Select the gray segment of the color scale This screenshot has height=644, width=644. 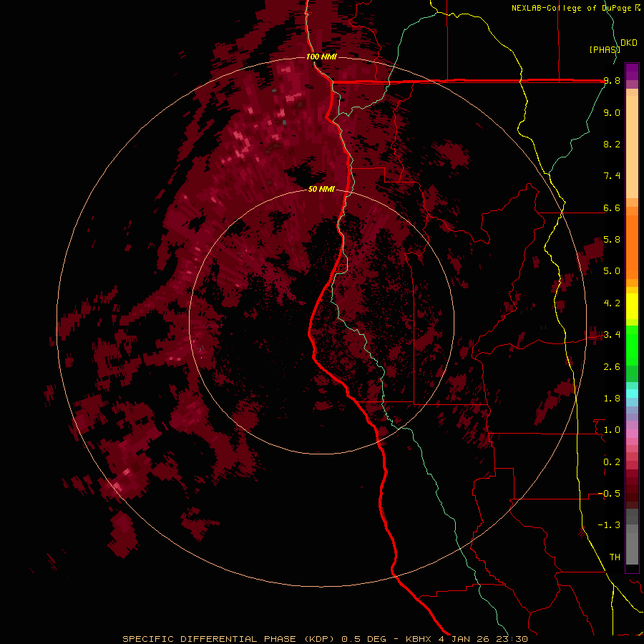pyautogui.click(x=632, y=536)
